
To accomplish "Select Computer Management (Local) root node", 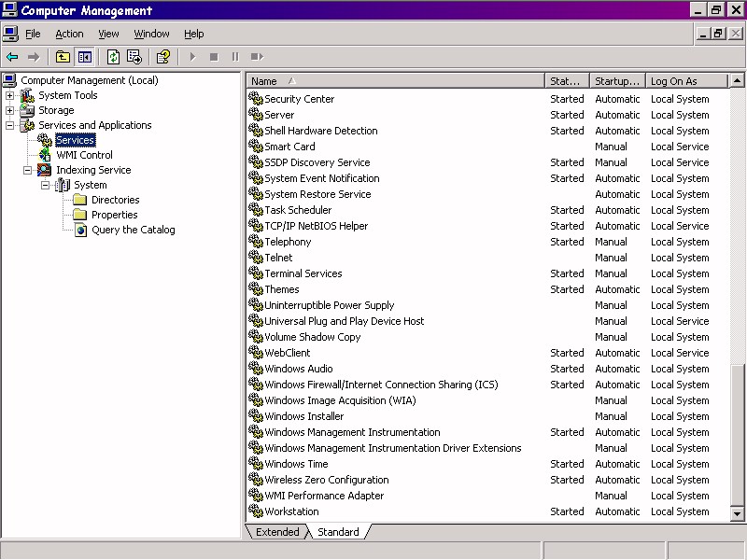I will (90, 80).
